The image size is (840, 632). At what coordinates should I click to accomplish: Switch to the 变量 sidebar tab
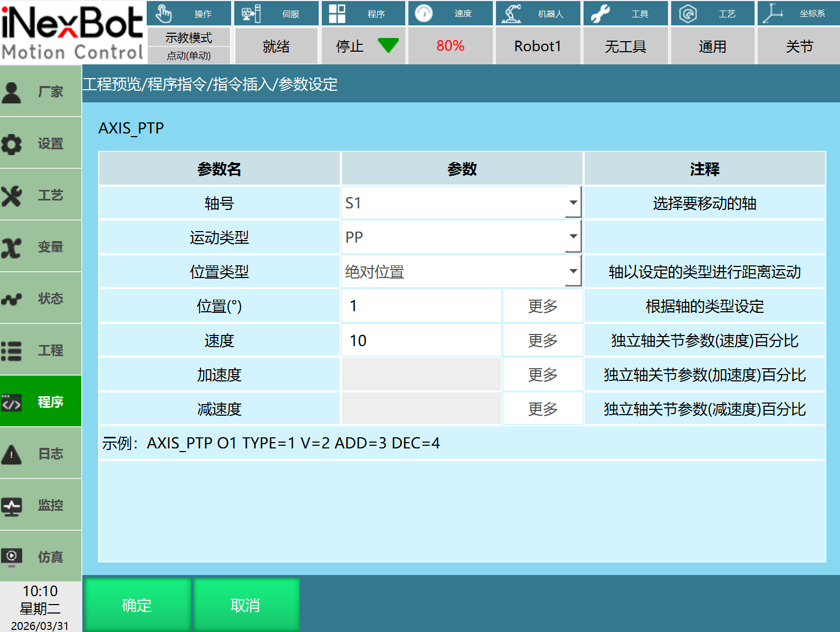coord(41,247)
